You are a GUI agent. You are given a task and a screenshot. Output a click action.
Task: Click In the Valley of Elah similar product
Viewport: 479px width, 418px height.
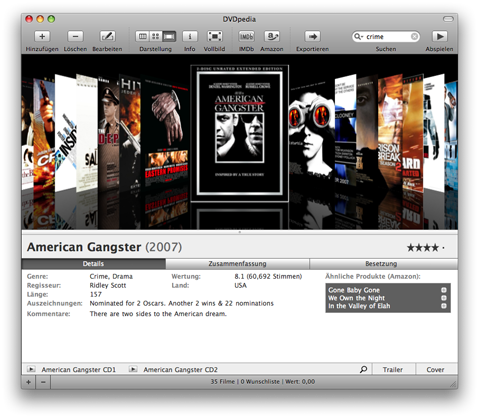(x=359, y=306)
